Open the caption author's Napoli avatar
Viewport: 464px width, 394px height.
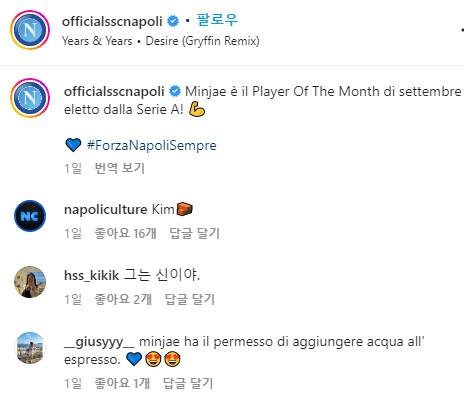coord(30,98)
